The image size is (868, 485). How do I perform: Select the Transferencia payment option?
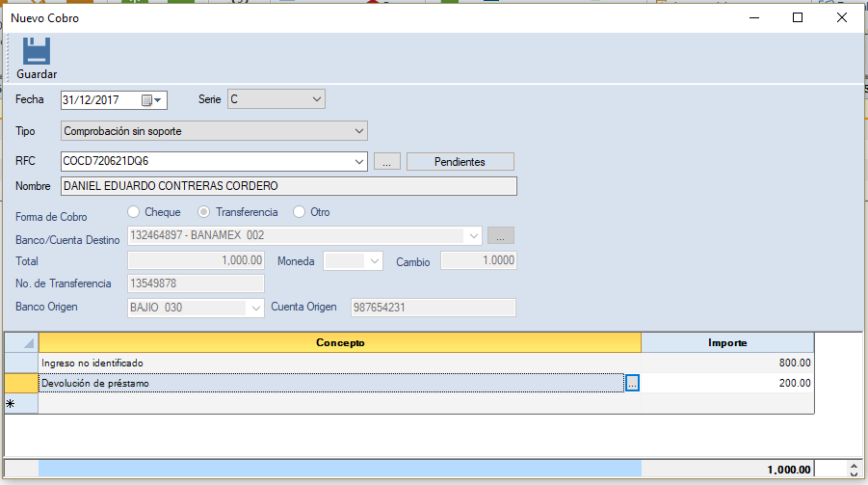pos(204,212)
